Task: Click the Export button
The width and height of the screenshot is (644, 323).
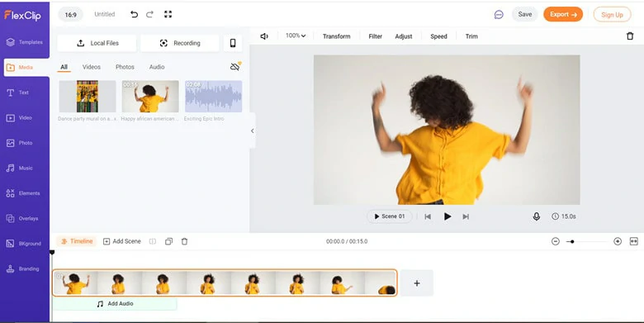Action: pyautogui.click(x=563, y=14)
